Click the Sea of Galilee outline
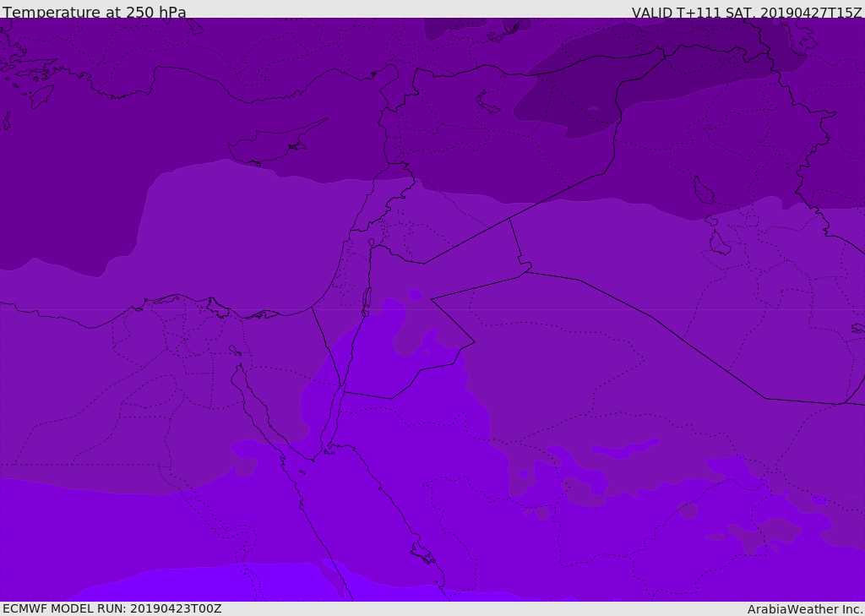 point(371,243)
